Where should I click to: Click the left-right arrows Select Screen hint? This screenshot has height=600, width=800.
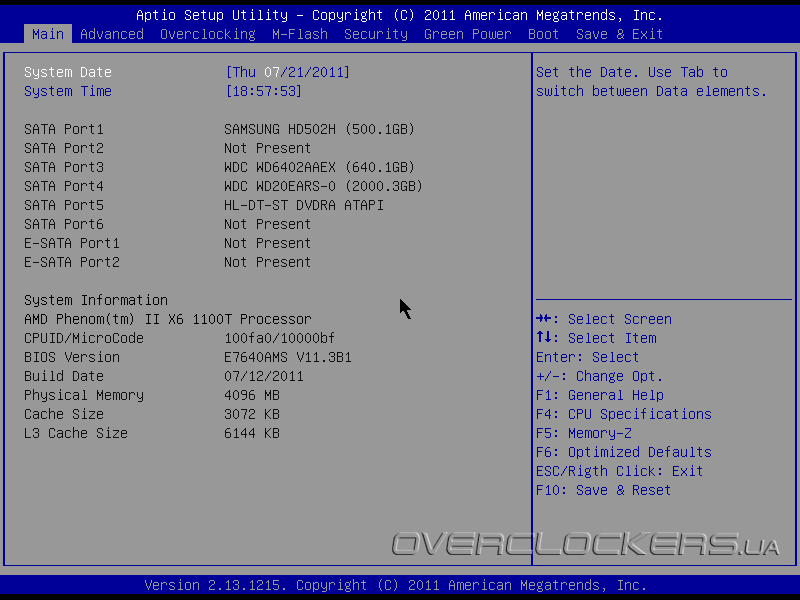point(604,319)
